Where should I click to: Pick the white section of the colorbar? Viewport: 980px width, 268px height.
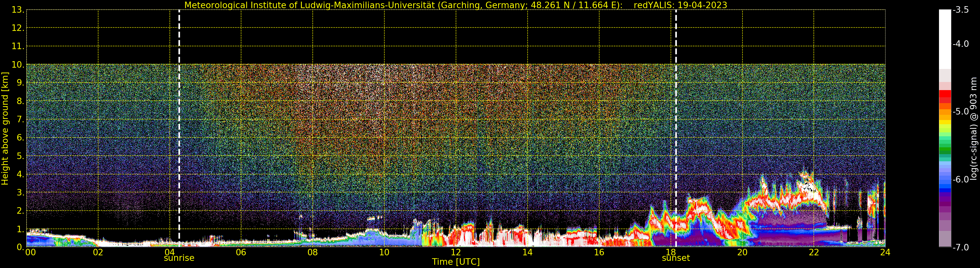945,39
